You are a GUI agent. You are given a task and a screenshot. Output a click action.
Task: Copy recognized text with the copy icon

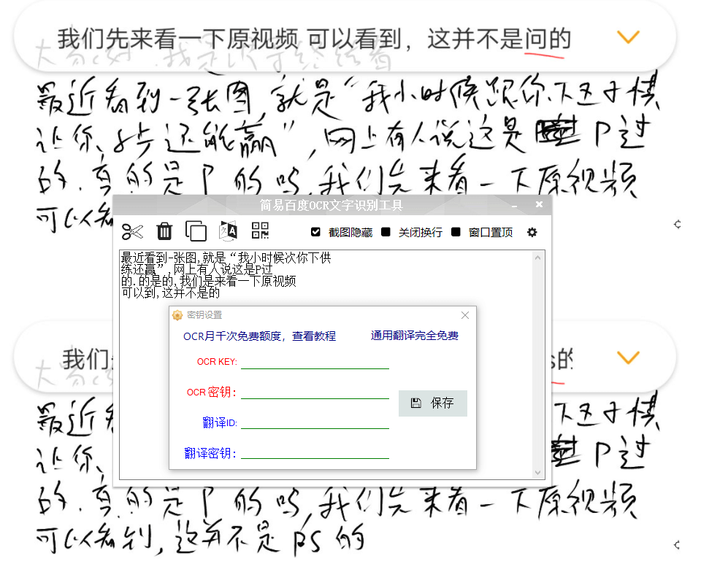pos(196,231)
